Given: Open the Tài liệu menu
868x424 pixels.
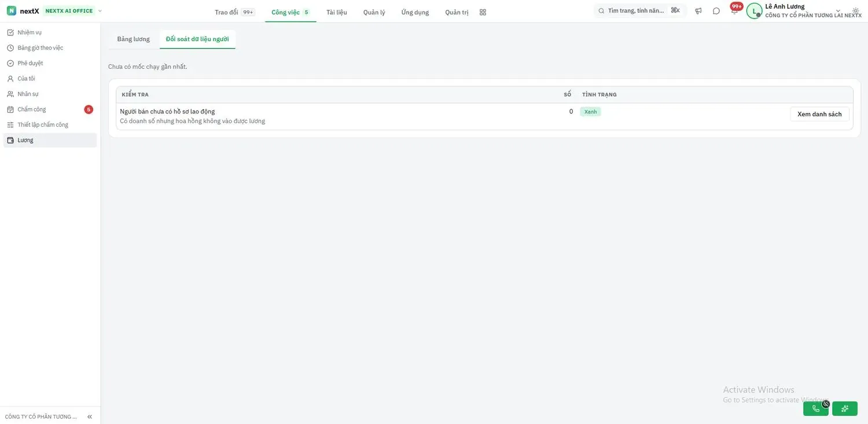Looking at the screenshot, I should (x=337, y=12).
